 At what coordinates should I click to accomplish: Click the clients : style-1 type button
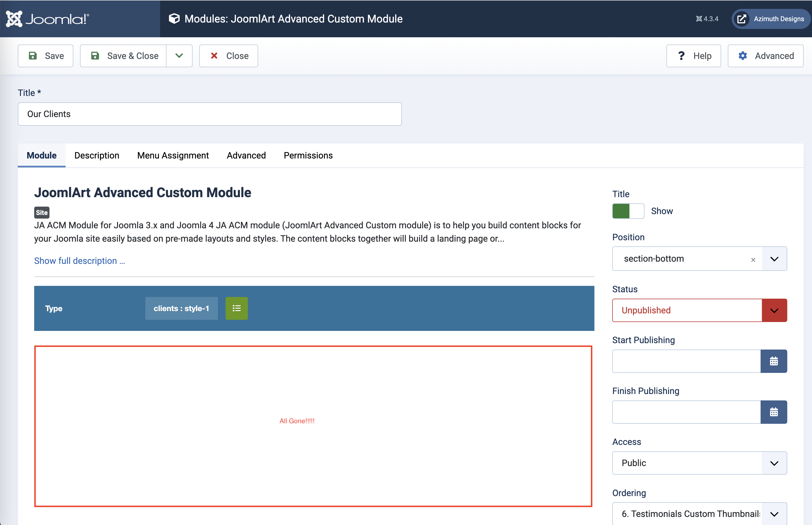pyautogui.click(x=181, y=308)
